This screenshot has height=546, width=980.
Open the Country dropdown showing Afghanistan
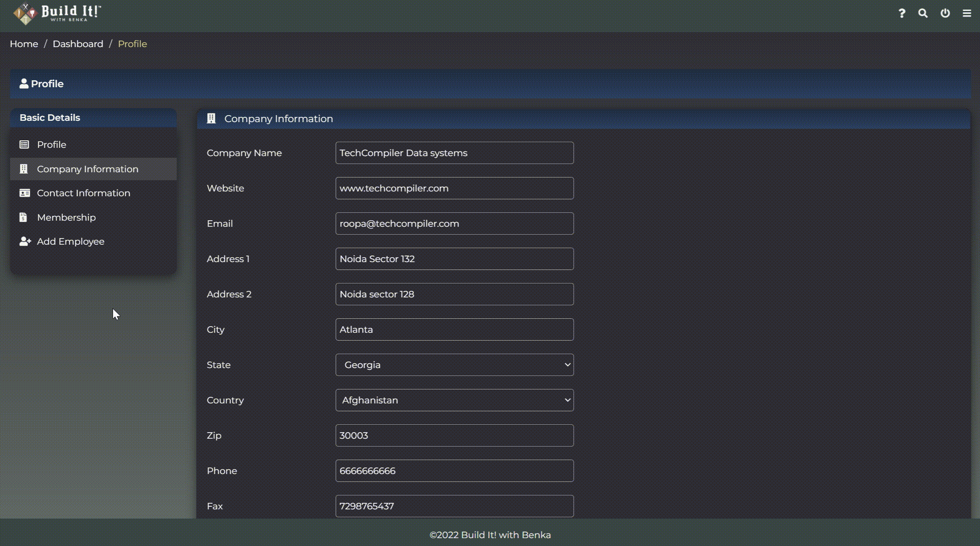click(454, 400)
